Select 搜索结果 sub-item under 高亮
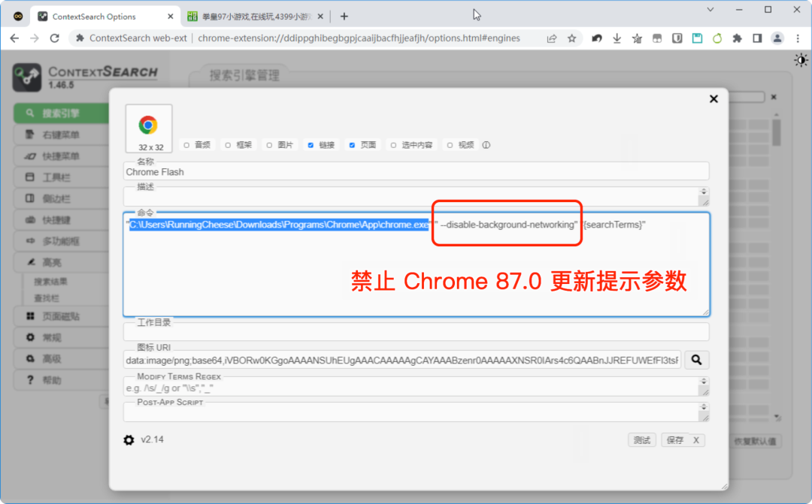 pos(51,282)
